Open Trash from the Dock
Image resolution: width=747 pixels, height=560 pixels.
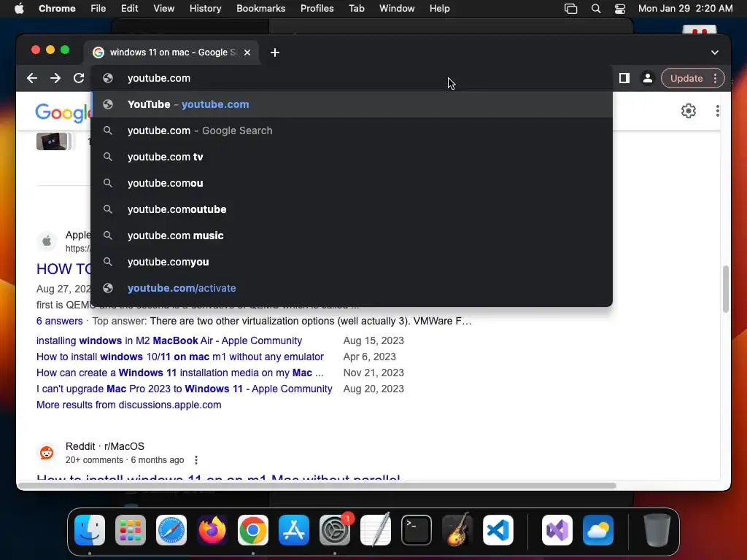pos(657,530)
